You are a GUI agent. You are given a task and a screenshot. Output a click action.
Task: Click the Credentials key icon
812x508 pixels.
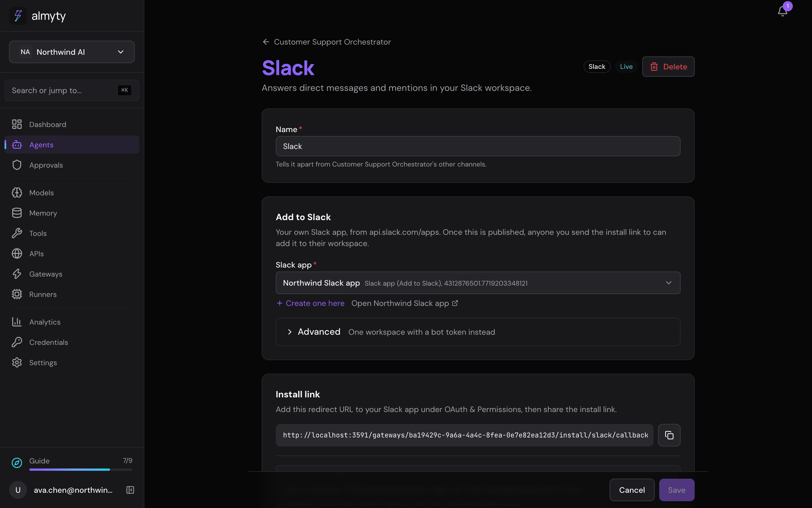click(x=17, y=342)
